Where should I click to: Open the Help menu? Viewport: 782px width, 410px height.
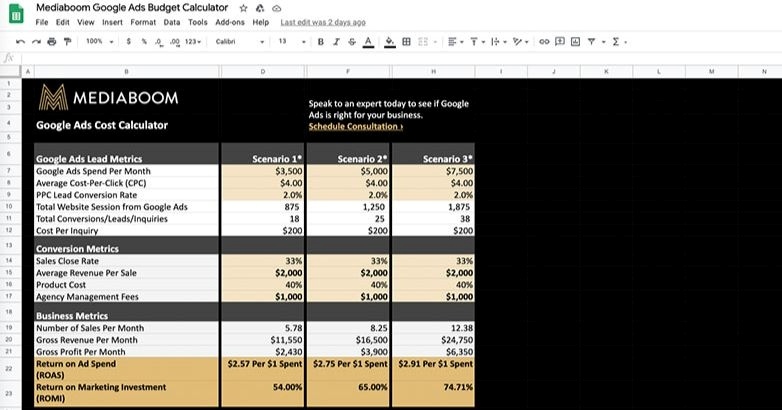(260, 22)
